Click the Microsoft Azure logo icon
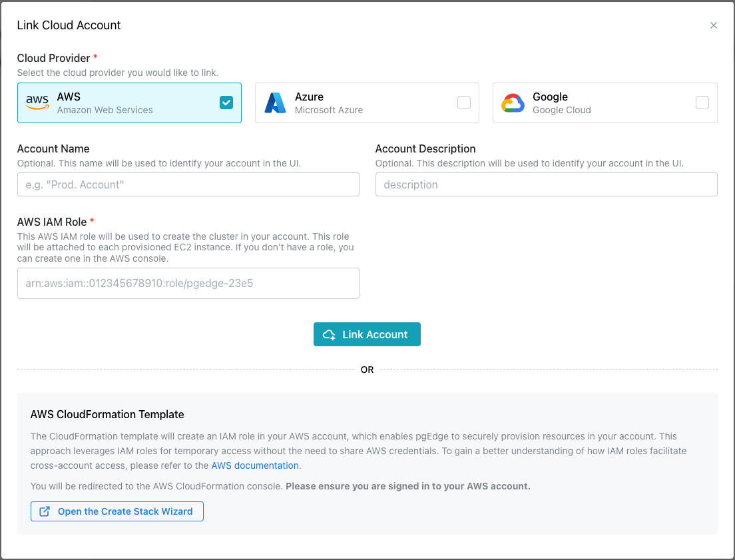The height and width of the screenshot is (560, 735). (276, 103)
